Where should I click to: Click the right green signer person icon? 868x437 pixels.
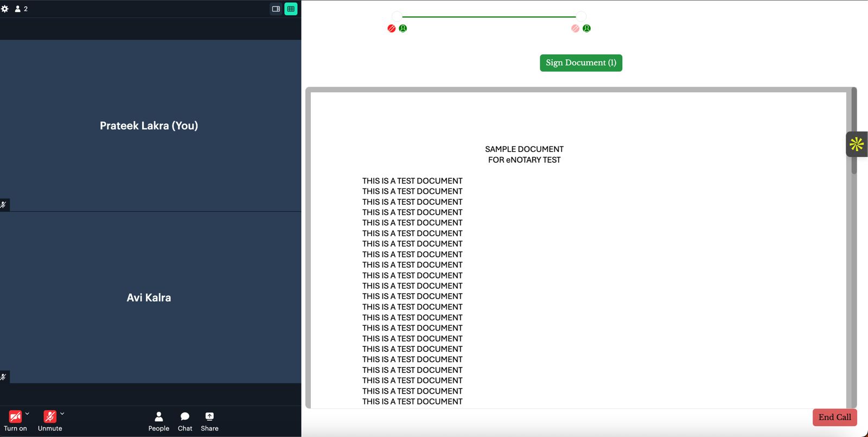(587, 28)
